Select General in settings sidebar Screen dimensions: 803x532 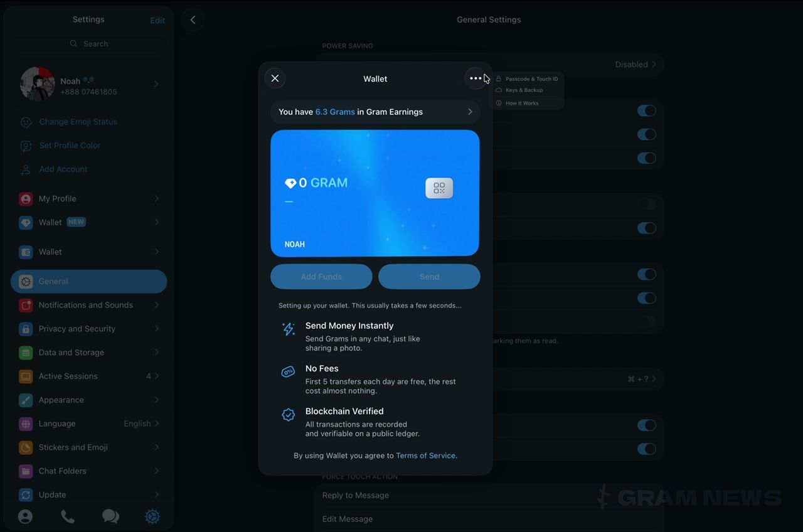pyautogui.click(x=89, y=282)
